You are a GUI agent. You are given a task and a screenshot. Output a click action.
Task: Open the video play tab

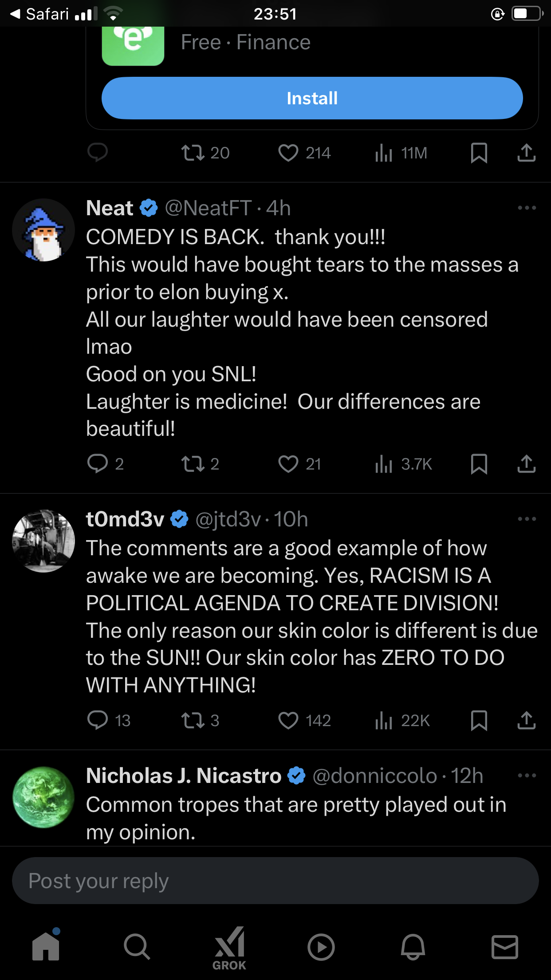(321, 947)
